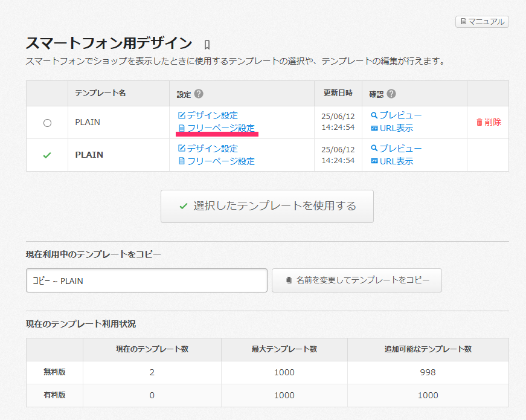Open the マニュアル manual button

[482, 22]
